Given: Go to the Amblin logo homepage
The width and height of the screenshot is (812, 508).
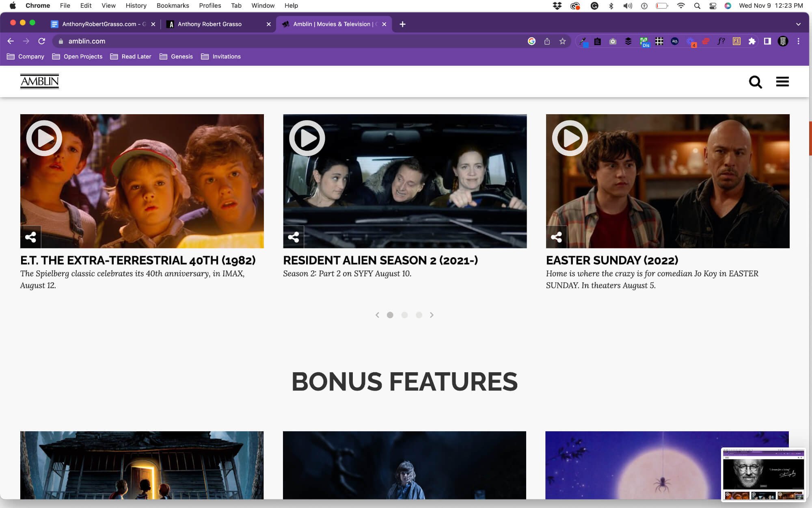Looking at the screenshot, I should pos(39,81).
